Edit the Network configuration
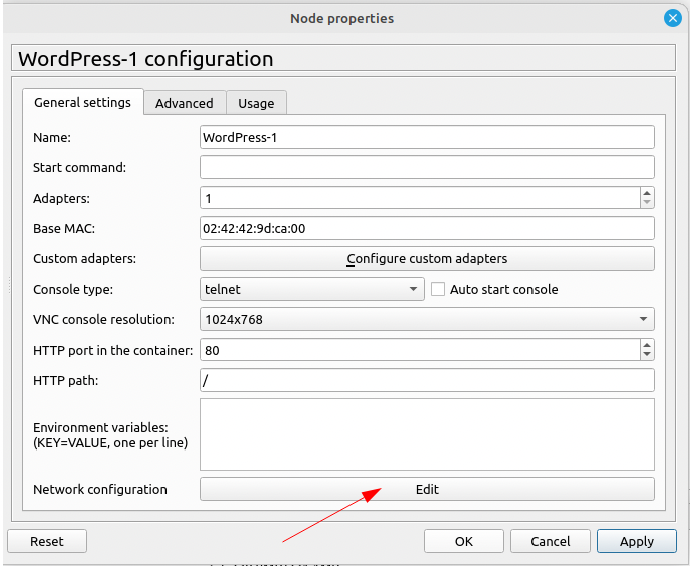 (x=427, y=489)
